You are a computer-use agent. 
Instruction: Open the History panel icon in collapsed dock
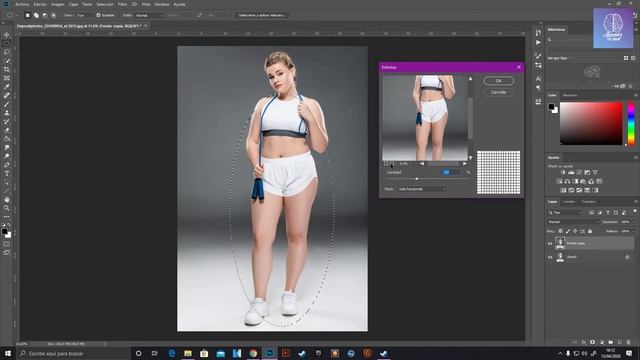point(538,33)
